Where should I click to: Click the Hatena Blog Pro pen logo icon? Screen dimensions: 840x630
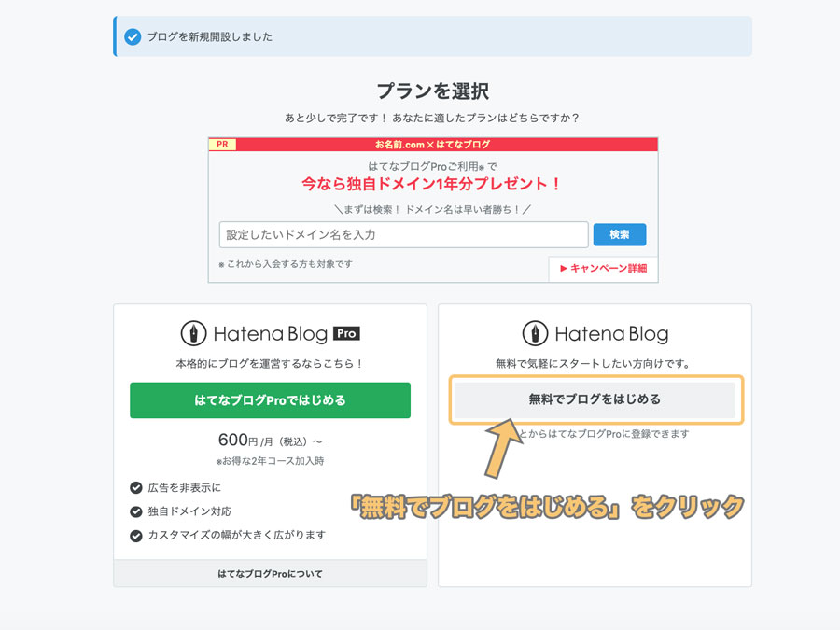click(193, 333)
